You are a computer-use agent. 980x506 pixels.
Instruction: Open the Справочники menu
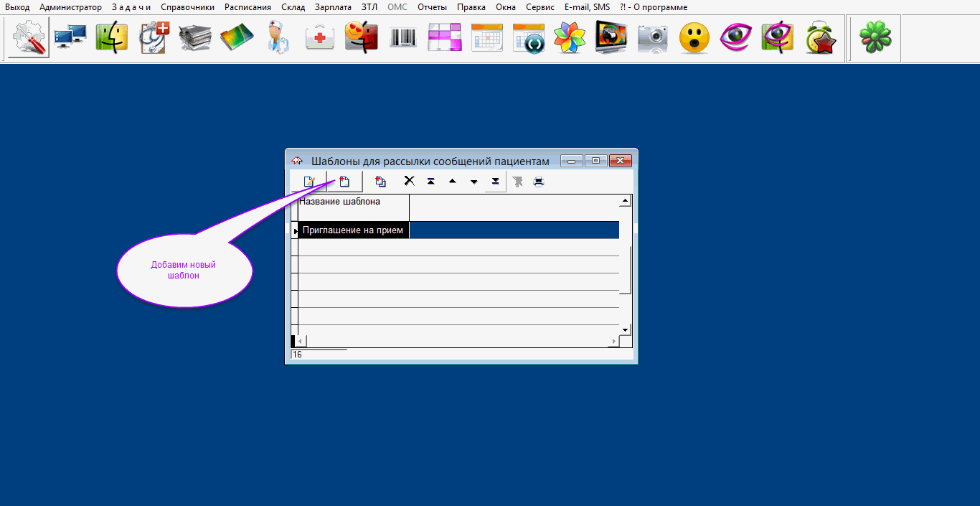tap(187, 7)
